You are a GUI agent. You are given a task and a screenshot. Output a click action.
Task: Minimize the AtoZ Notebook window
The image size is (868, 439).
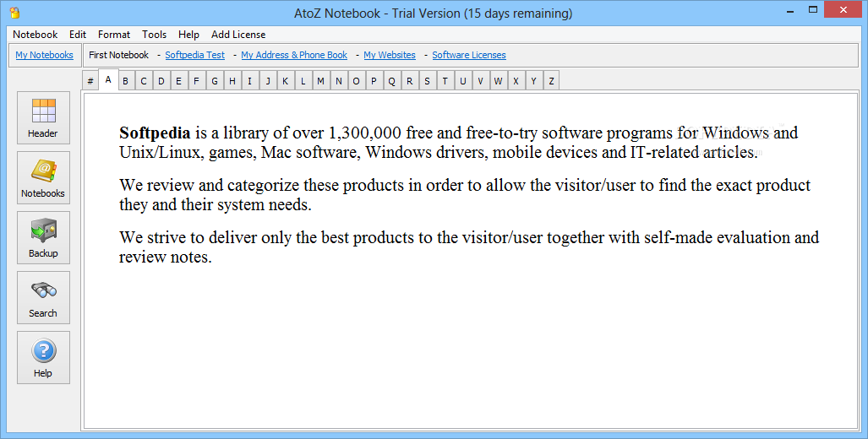789,10
